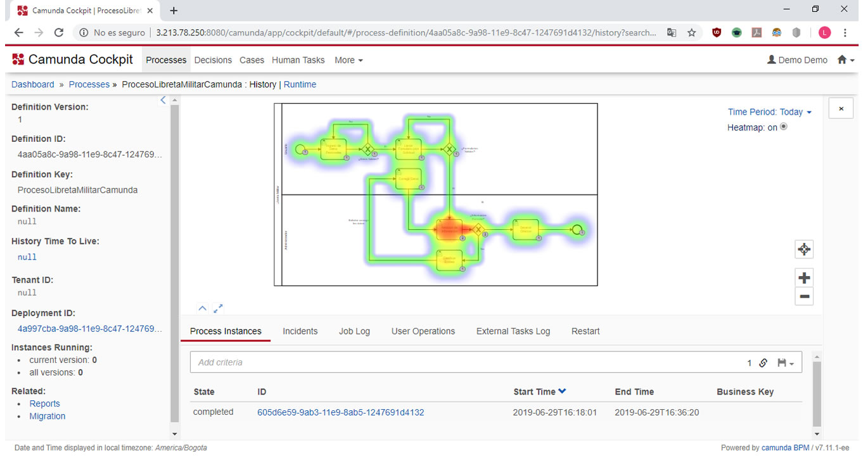
Task: Open the Dashboard breadcrumb link
Action: pyautogui.click(x=33, y=84)
